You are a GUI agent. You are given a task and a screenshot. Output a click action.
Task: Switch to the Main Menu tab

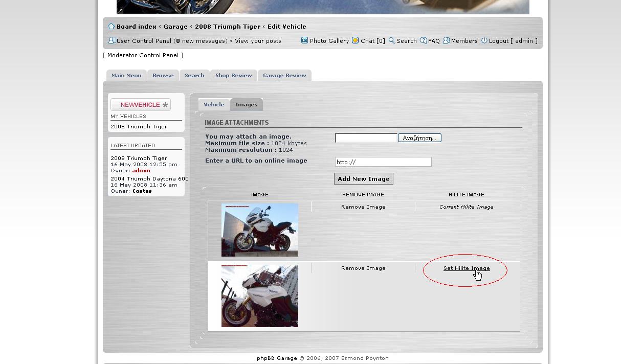[x=126, y=75]
